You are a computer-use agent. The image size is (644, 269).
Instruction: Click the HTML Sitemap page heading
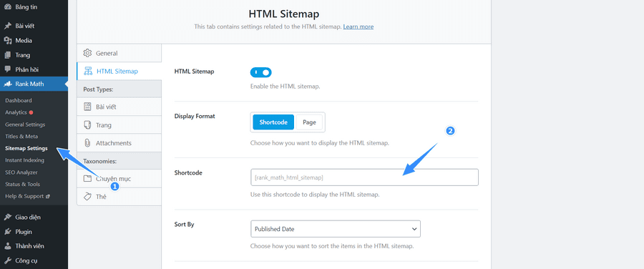pyautogui.click(x=284, y=14)
